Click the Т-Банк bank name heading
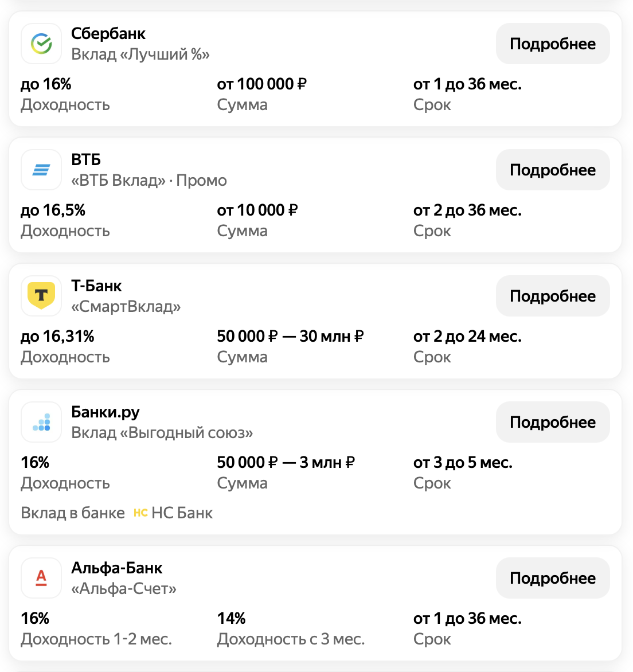633x672 pixels. (x=96, y=286)
